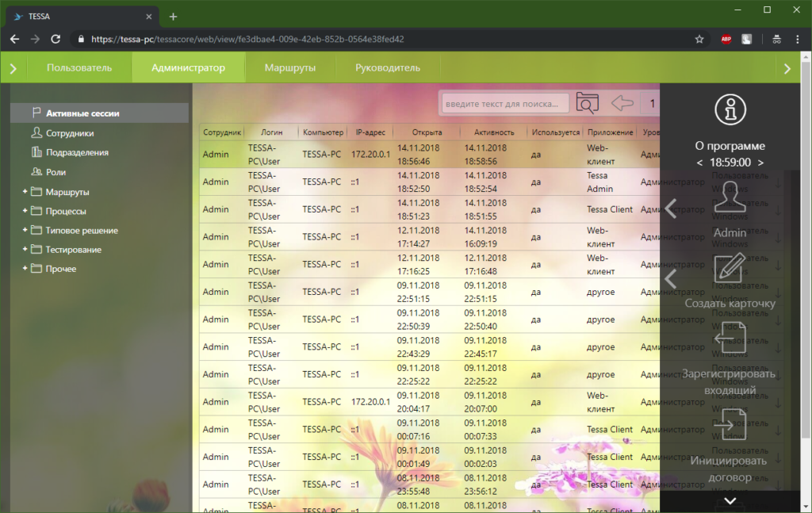
Task: Switch to the Пользователь tab
Action: point(79,68)
